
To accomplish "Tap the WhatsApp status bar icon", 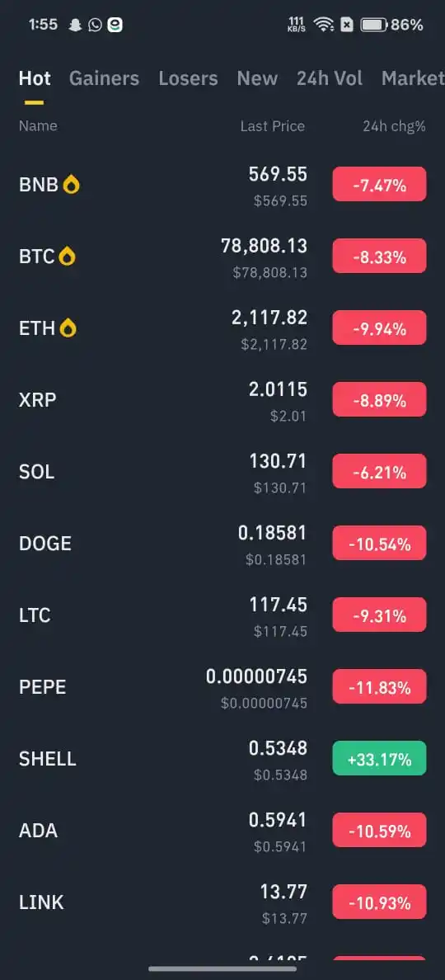I will tap(95, 25).
